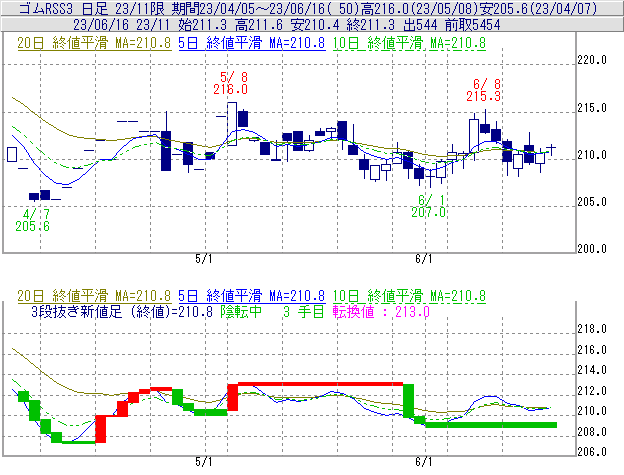This screenshot has height=475, width=624.
Task: Click the 5/1 date label under candlestick chart
Action: coord(204,259)
